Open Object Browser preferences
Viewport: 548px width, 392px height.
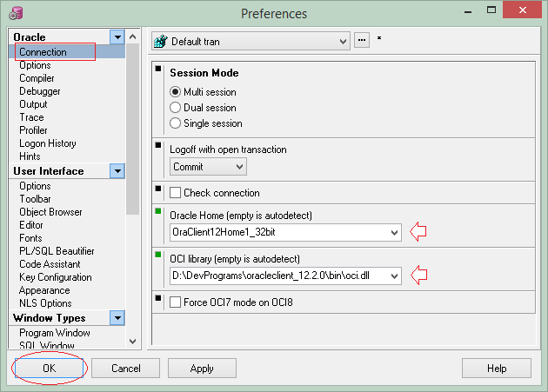click(x=50, y=212)
